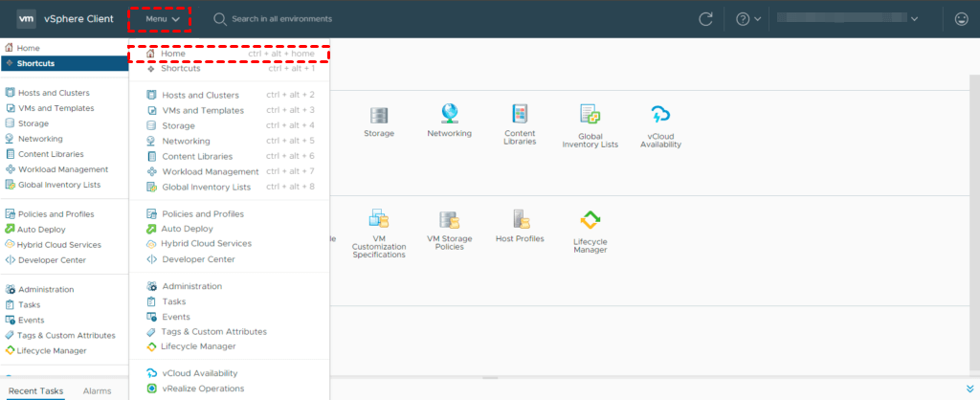Click Networking in the left sidebar
Image resolution: width=980 pixels, height=400 pixels.
[x=64, y=139]
